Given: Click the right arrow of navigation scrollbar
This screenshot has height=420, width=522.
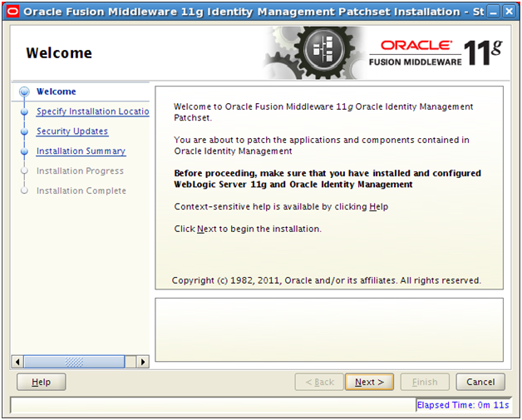Looking at the screenshot, I should pos(143,362).
